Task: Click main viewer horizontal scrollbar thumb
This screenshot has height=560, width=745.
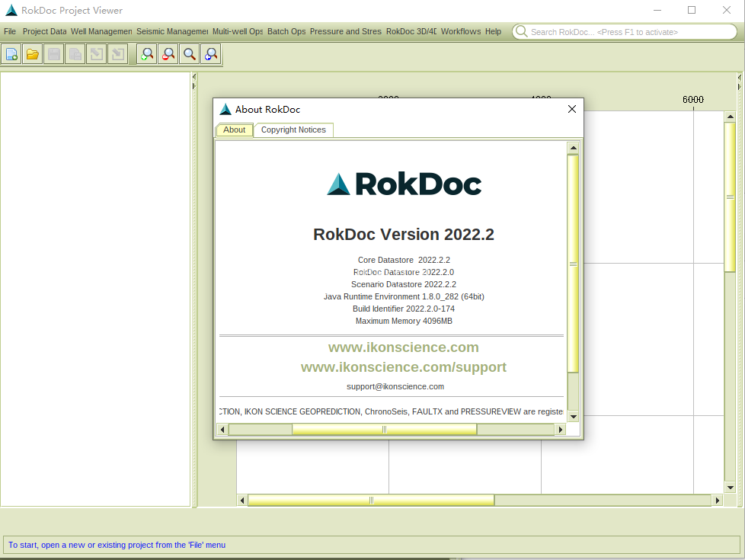Action: point(371,500)
